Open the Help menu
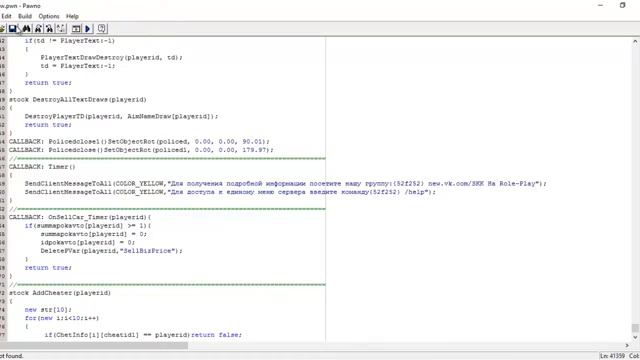This screenshot has height=360, width=640. point(72,16)
